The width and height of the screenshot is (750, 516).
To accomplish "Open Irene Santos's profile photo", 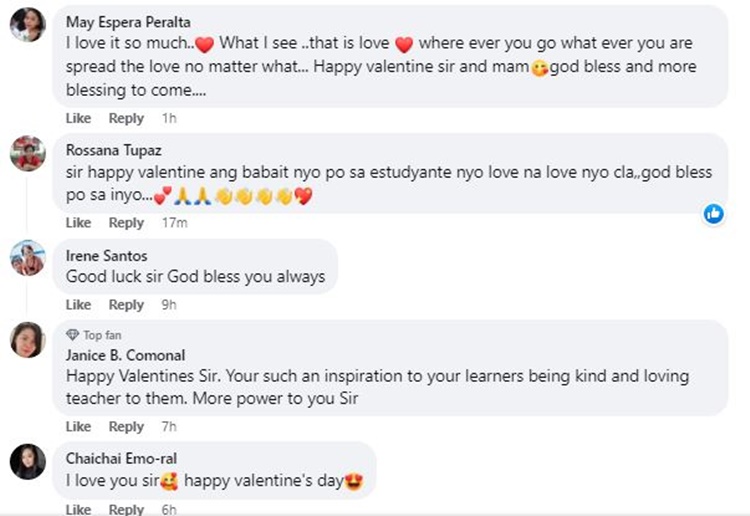I will pyautogui.click(x=27, y=258).
